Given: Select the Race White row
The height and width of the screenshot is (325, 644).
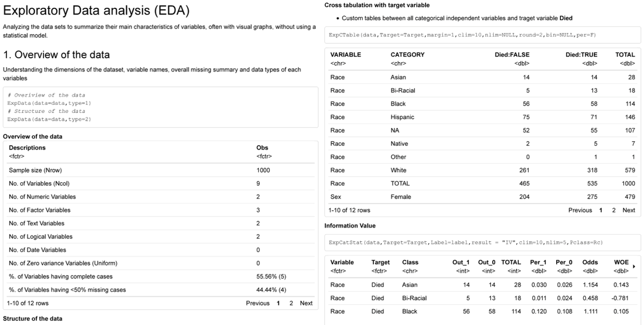Looking at the screenshot, I should [x=482, y=170].
